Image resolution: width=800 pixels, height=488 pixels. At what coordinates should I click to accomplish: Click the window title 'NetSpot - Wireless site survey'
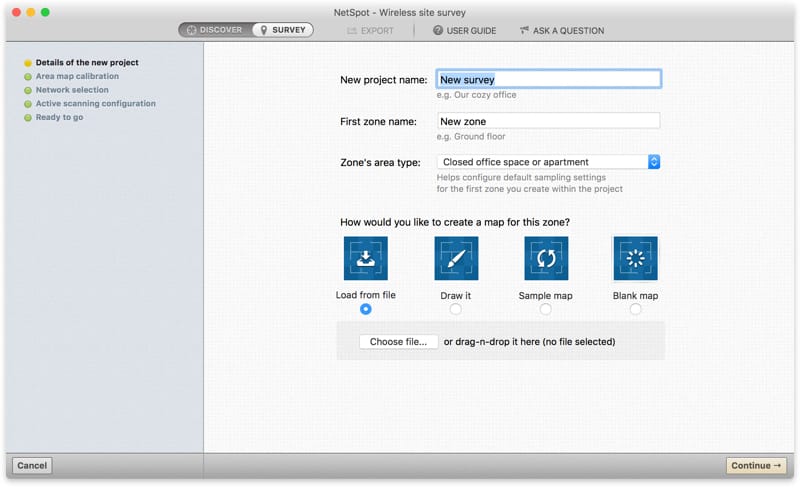400,12
